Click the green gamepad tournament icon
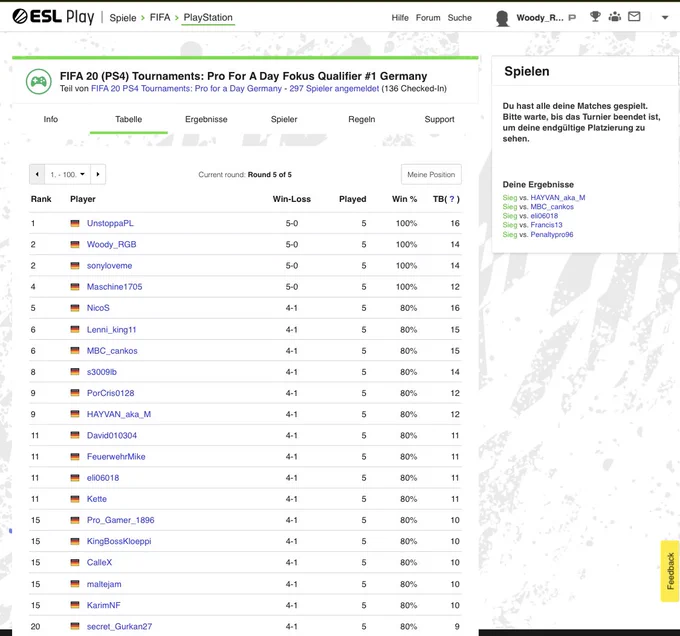Viewport: 680px width, 636px height. click(x=39, y=82)
